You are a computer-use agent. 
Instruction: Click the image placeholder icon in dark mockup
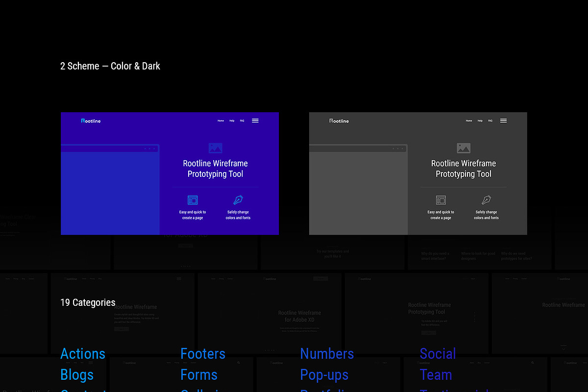pyautogui.click(x=464, y=148)
